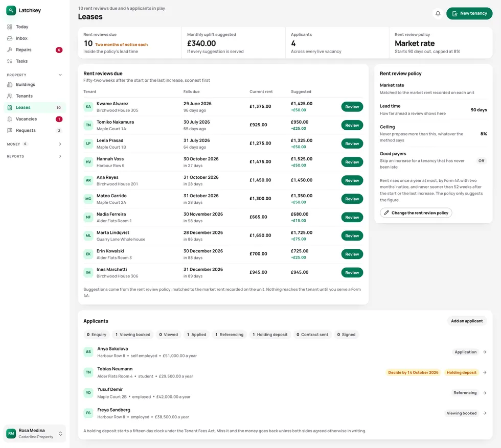Review Leela Prasad's rent
Screen dimensions: 501x448
click(352, 144)
